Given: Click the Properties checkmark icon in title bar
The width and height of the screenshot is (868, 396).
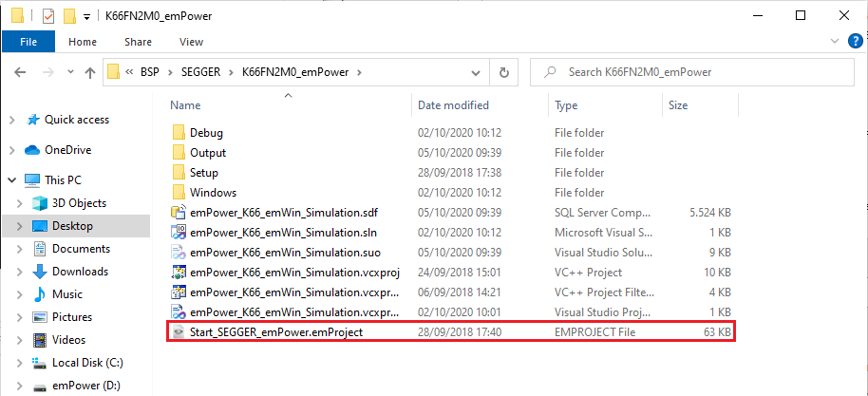Looking at the screenshot, I should click(x=48, y=16).
